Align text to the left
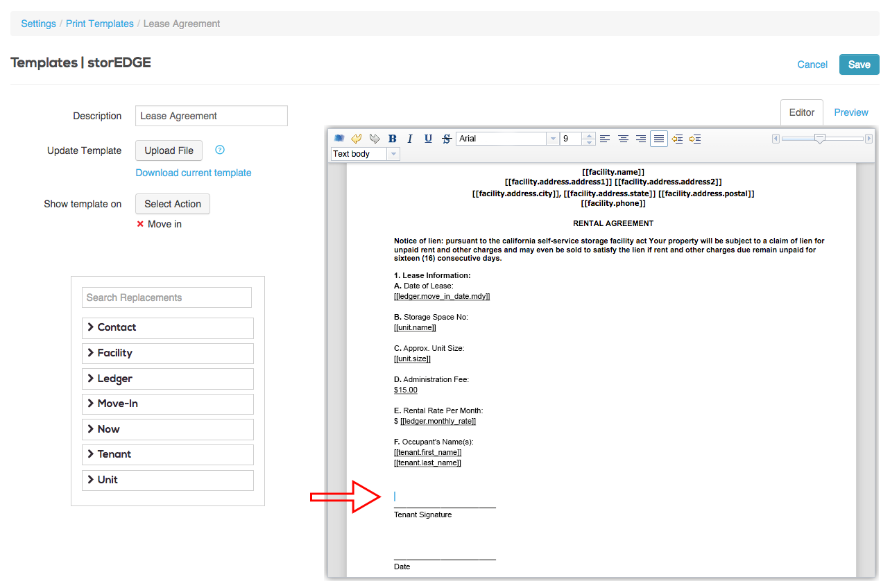890x588 pixels. [605, 139]
